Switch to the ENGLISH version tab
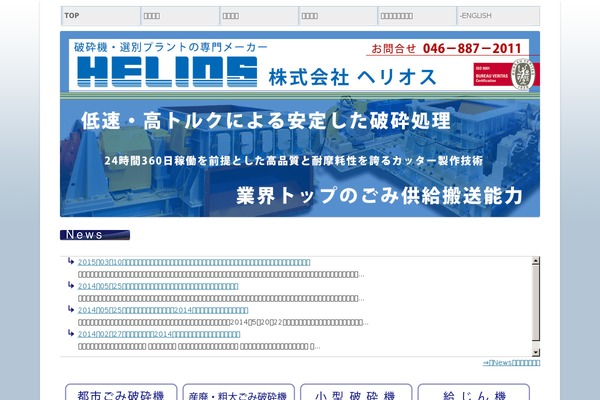Viewport: 600px width, 400px height. coord(499,16)
